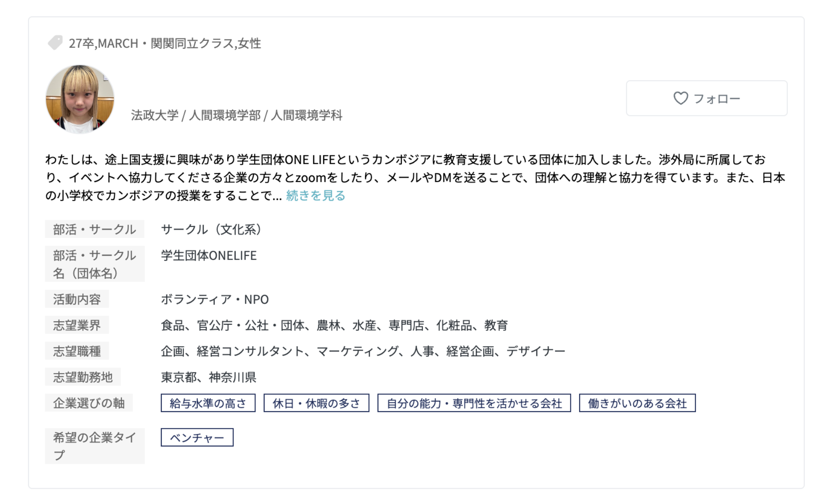
Task: Click the 東京都、神奈川県 location value
Action: point(209,377)
